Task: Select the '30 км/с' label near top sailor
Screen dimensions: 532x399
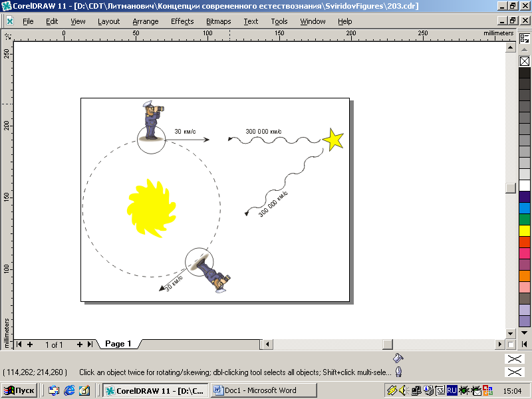Action: (x=185, y=131)
